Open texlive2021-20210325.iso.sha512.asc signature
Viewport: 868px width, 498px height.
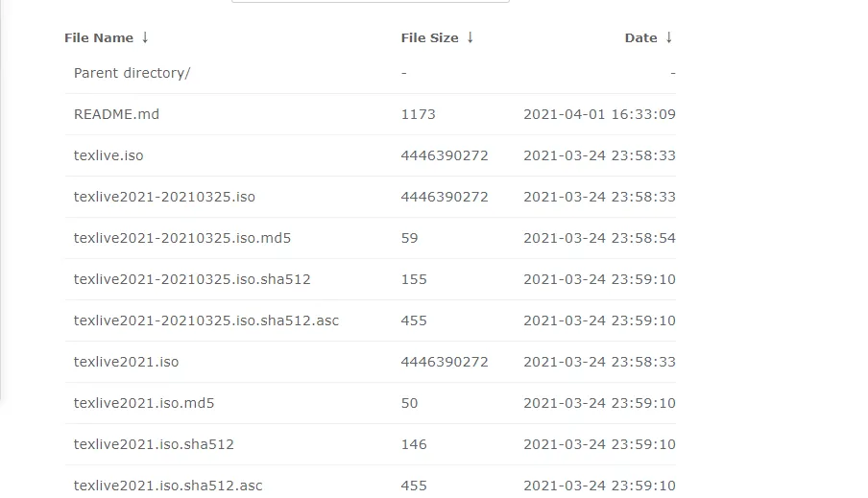[205, 320]
